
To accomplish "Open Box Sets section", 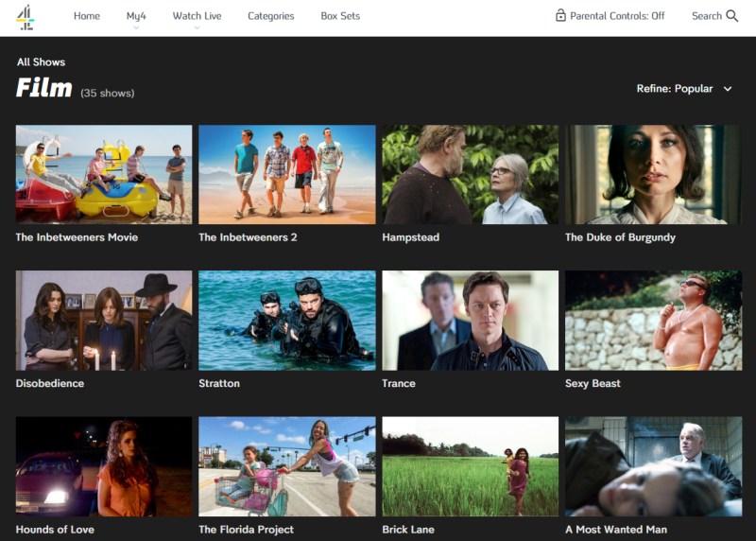I will point(340,16).
